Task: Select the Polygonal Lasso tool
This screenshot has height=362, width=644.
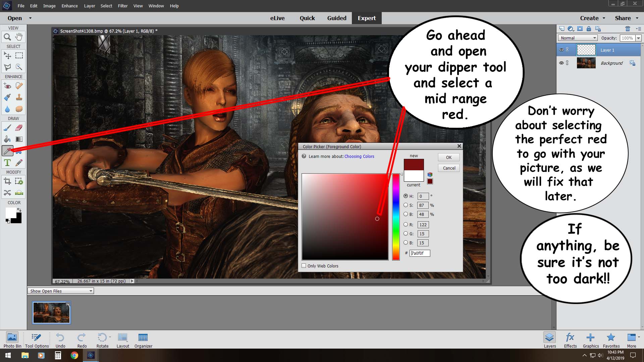Action: coord(7,67)
